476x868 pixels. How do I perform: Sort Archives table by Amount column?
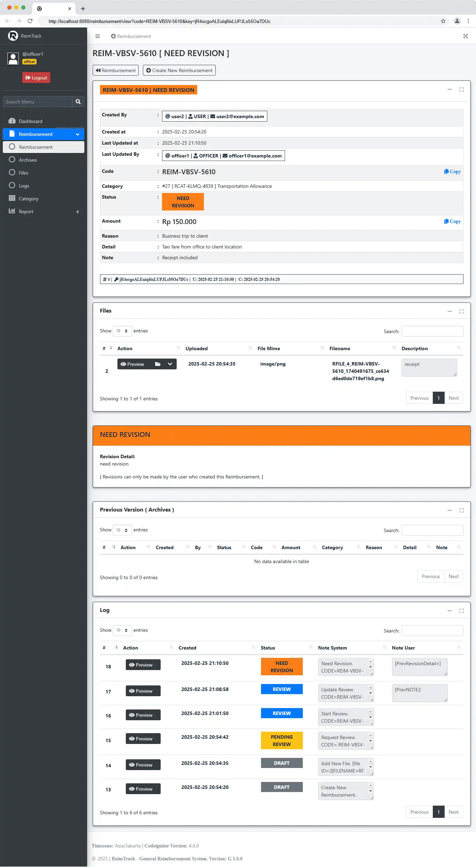click(x=298, y=547)
